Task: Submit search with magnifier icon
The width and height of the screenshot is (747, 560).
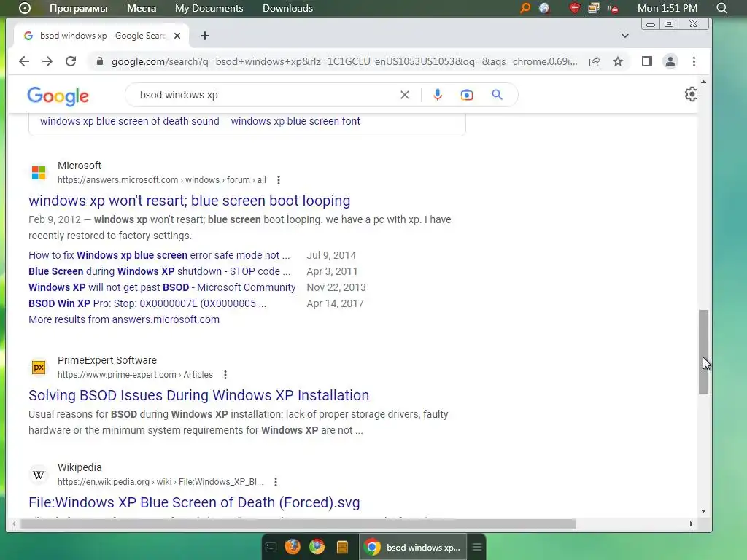Action: (497, 95)
